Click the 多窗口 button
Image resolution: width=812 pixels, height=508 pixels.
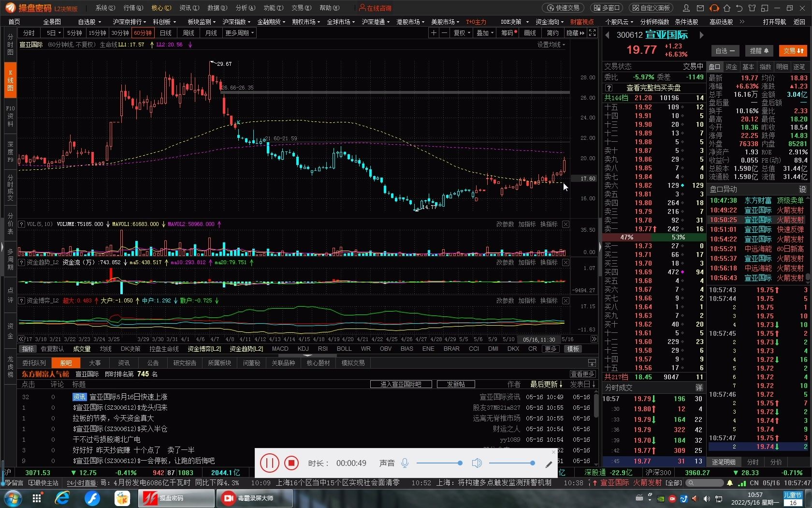(606, 8)
